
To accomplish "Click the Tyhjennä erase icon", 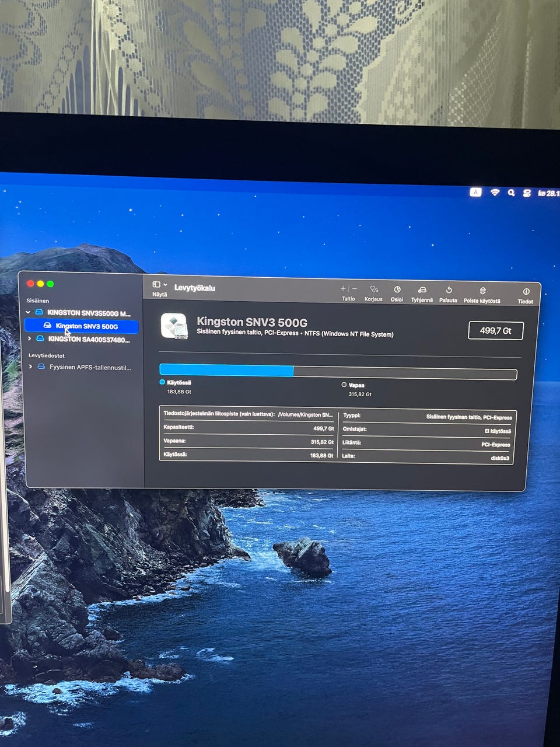I will (422, 290).
